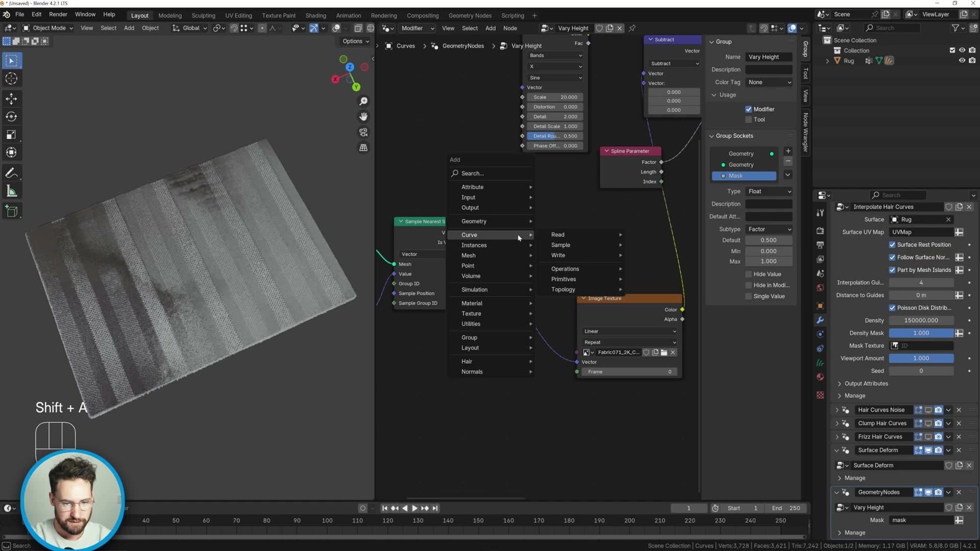The width and height of the screenshot is (980, 551).
Task: Add a new group socket with plus
Action: click(x=788, y=151)
